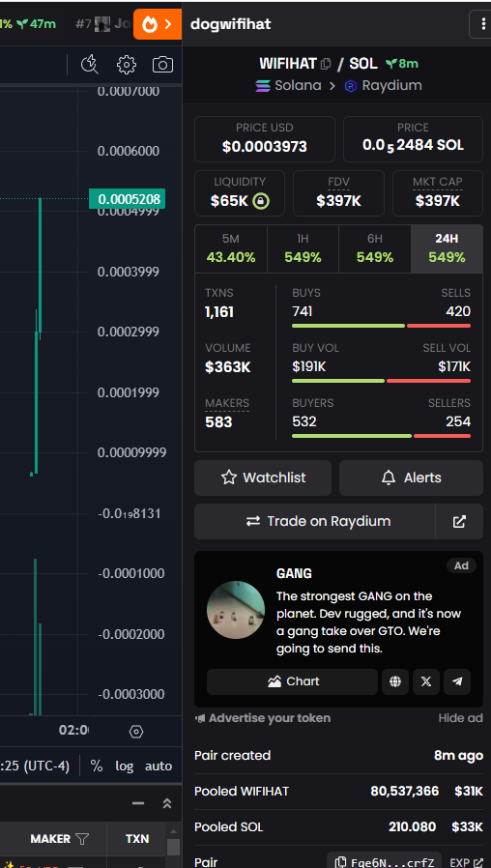The width and height of the screenshot is (491, 868).
Task: Click the PRICE 2484 SOL box
Action: (x=413, y=139)
